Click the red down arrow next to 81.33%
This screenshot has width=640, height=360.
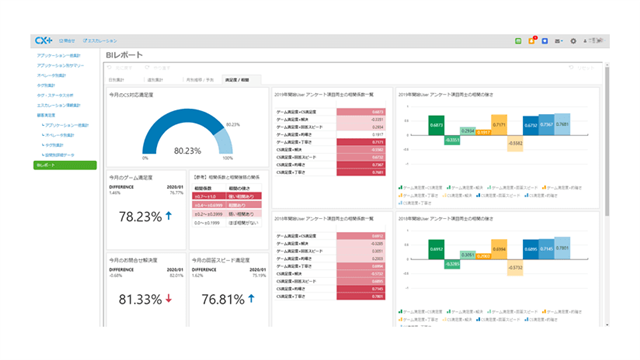pyautogui.click(x=169, y=299)
